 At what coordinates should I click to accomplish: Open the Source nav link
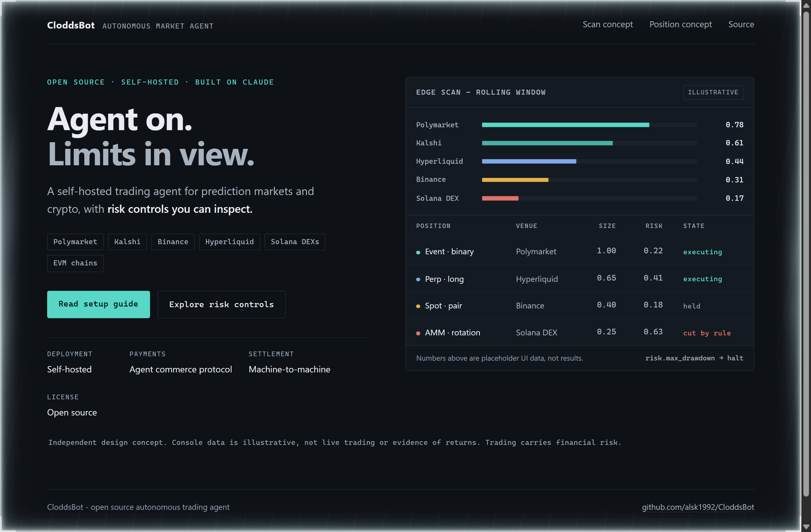[x=741, y=24]
